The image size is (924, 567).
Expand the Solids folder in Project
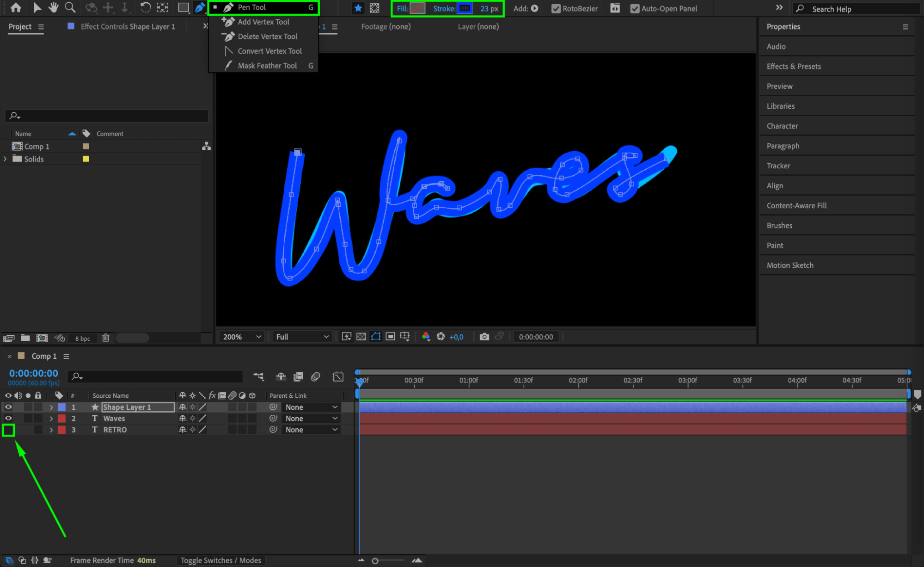[6, 159]
